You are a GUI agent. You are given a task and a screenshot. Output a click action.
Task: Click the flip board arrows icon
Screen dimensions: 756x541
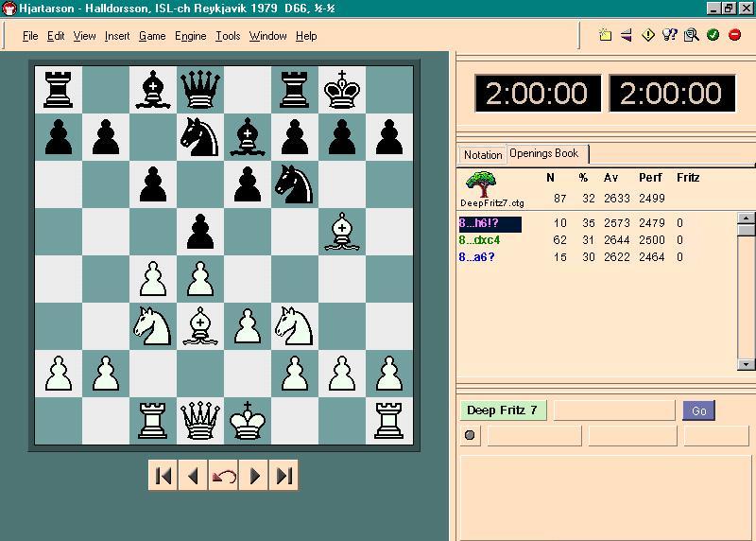627,35
